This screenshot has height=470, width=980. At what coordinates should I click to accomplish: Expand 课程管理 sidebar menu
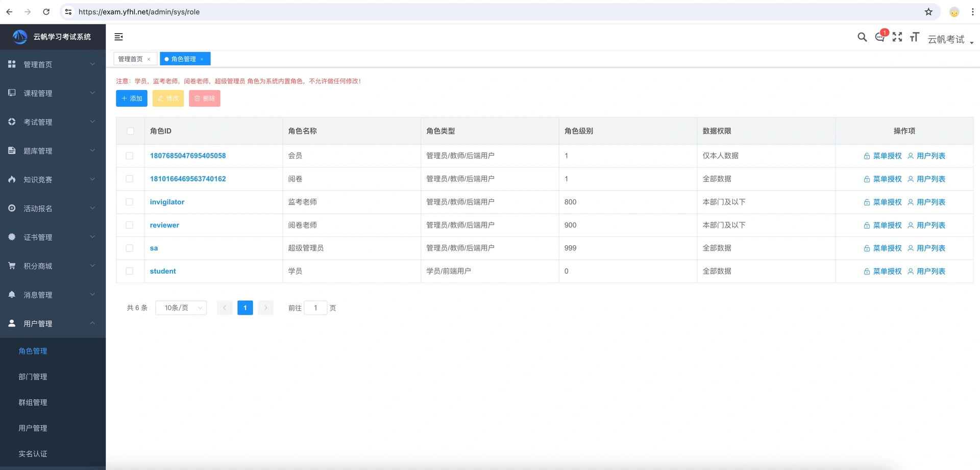click(x=53, y=93)
